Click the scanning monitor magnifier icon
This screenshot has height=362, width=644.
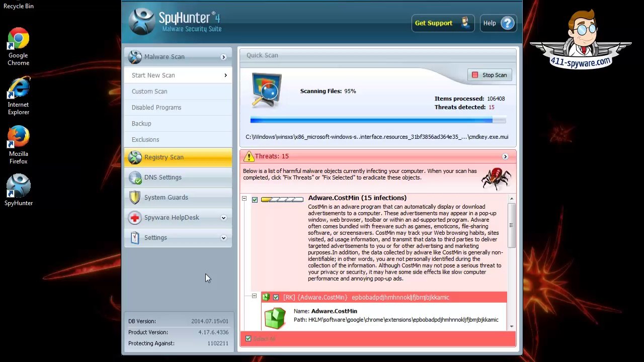(267, 90)
